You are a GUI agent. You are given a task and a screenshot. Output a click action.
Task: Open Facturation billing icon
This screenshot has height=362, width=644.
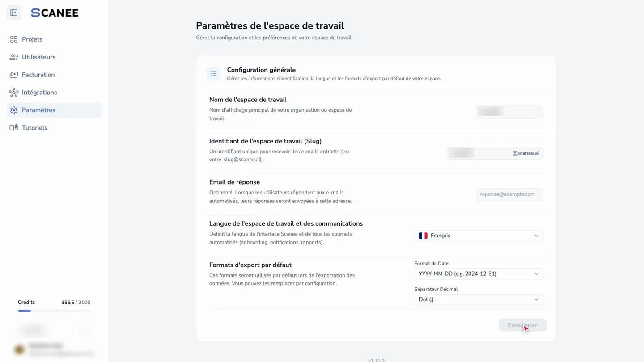click(x=14, y=75)
